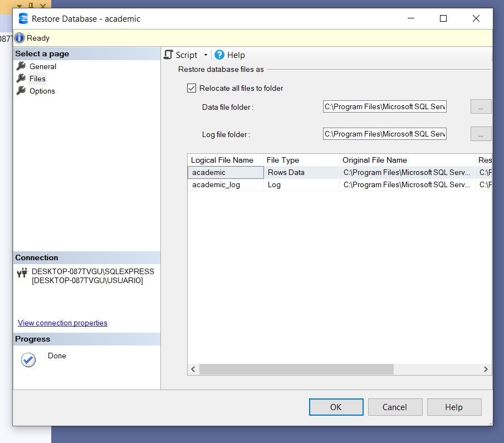Open the General page
Screen dimensions: 504x443
click(x=43, y=66)
